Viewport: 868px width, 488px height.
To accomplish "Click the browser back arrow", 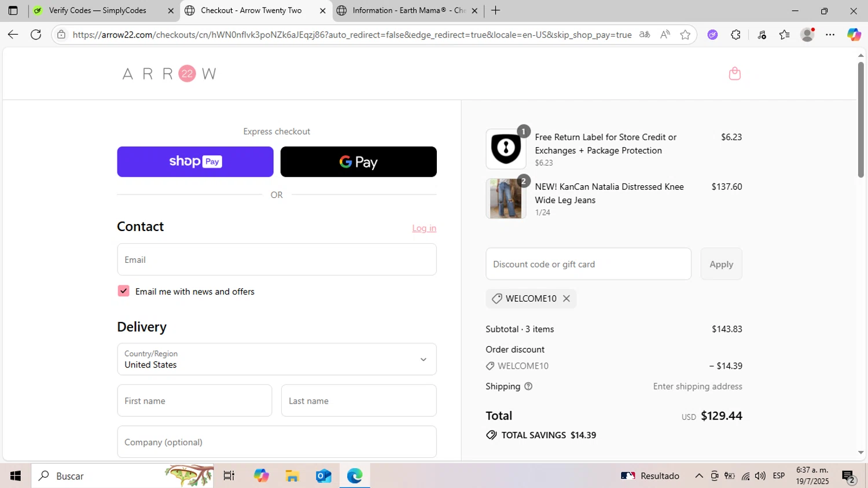I will 13,35.
